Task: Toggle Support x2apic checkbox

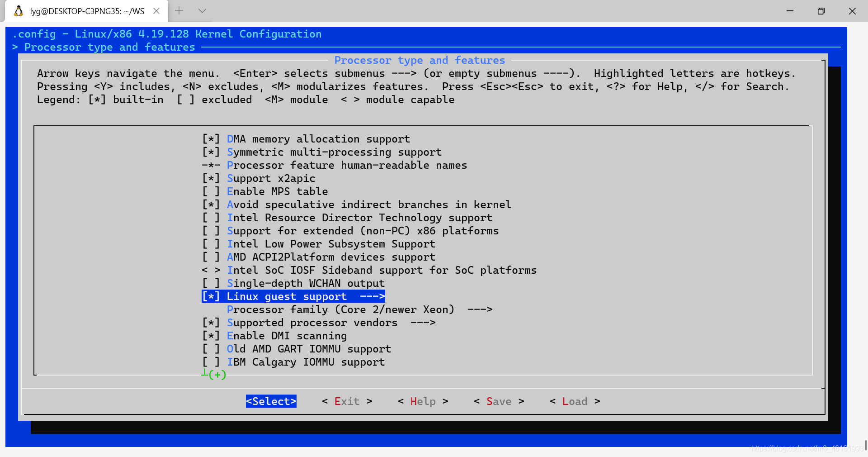Action: (211, 178)
